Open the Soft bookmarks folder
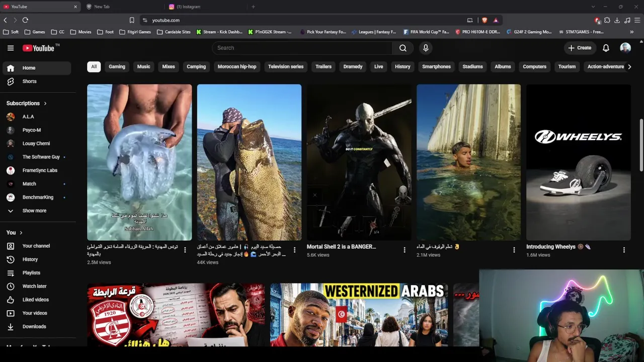 point(11,32)
